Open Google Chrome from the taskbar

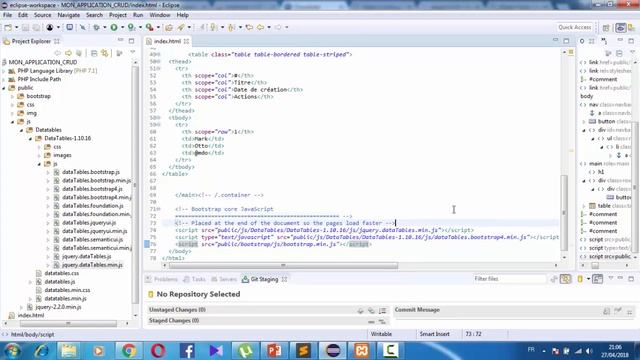pyautogui.click(x=129, y=351)
